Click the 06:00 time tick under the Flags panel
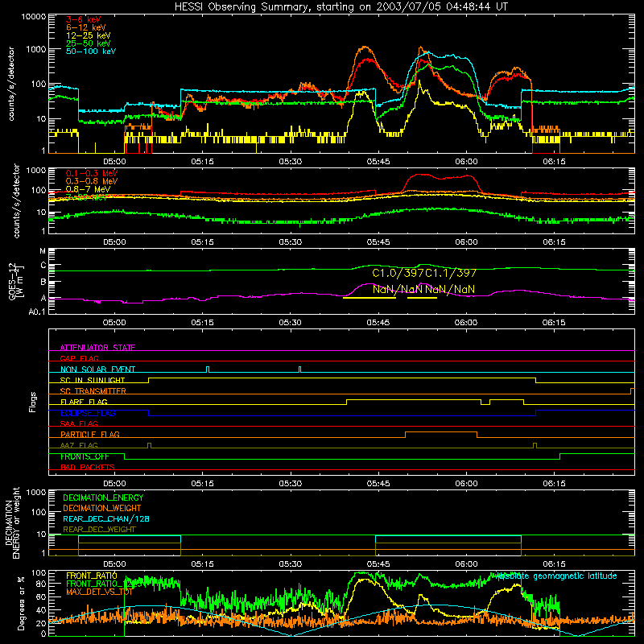This screenshot has width=644, height=644. [466, 484]
